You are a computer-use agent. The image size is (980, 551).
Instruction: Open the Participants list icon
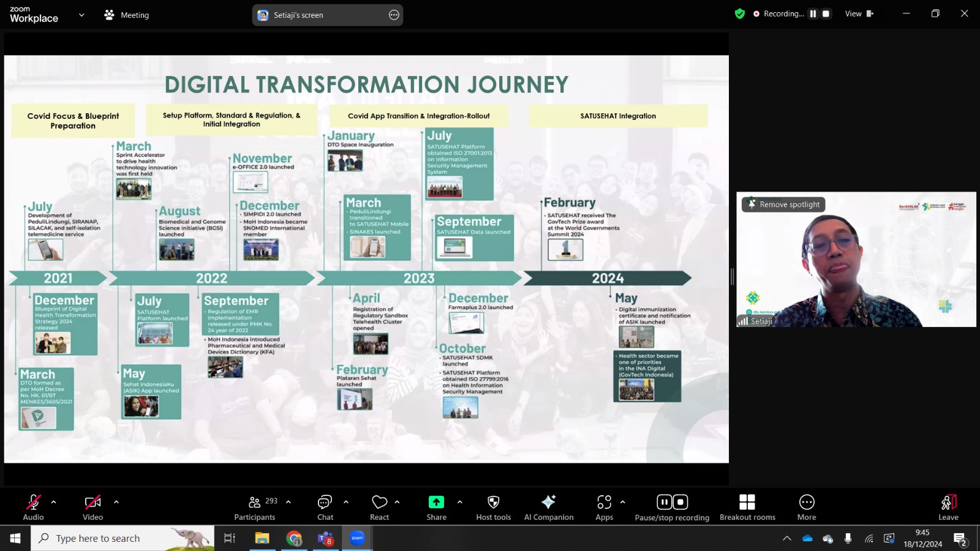tap(255, 502)
